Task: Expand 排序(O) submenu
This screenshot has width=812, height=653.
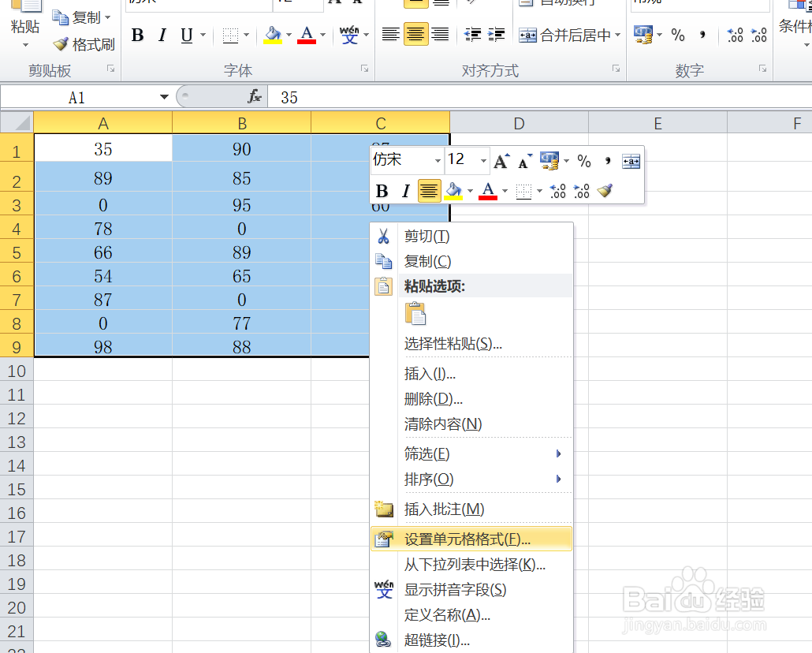Action: click(x=471, y=479)
